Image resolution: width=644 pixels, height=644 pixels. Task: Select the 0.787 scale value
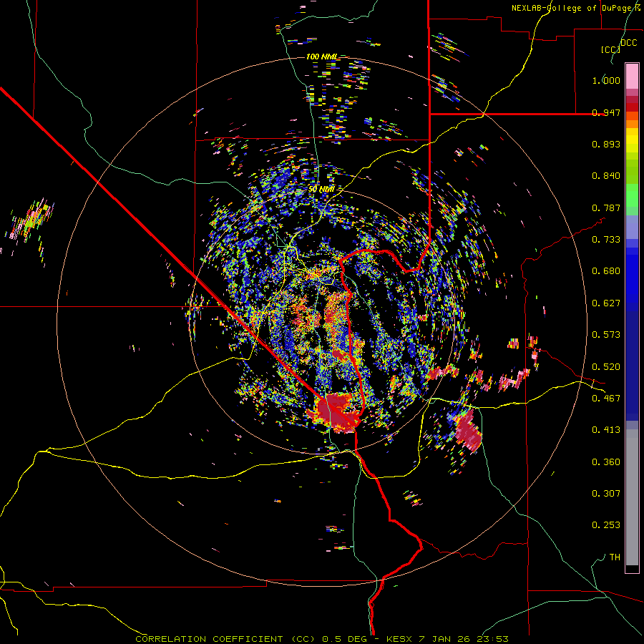tap(606, 208)
